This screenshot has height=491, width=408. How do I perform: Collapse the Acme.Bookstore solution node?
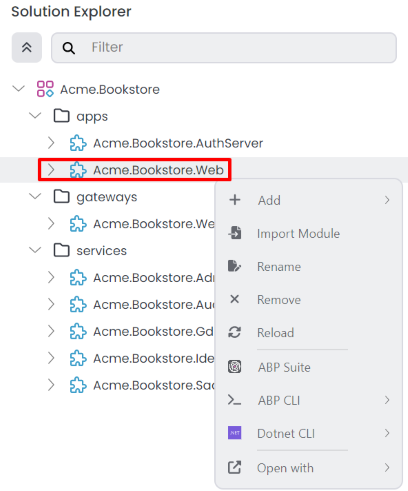(19, 89)
